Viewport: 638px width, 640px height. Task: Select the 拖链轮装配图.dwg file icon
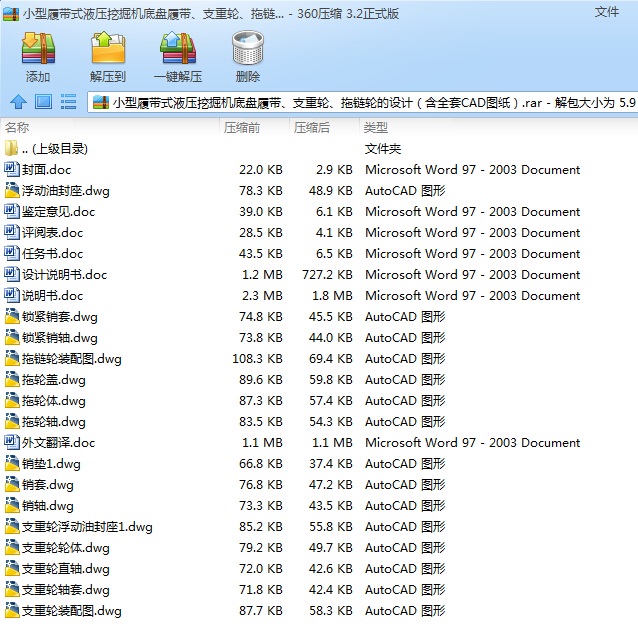coord(12,358)
